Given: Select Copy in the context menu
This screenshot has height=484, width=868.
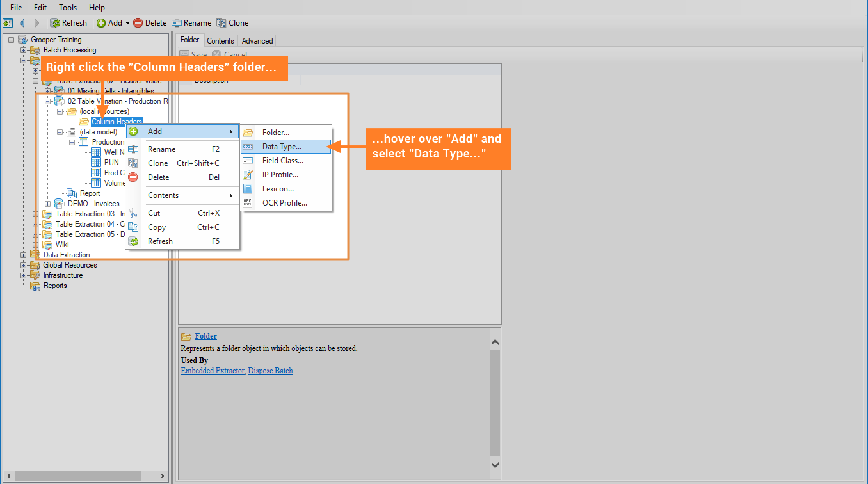Looking at the screenshot, I should [182, 227].
